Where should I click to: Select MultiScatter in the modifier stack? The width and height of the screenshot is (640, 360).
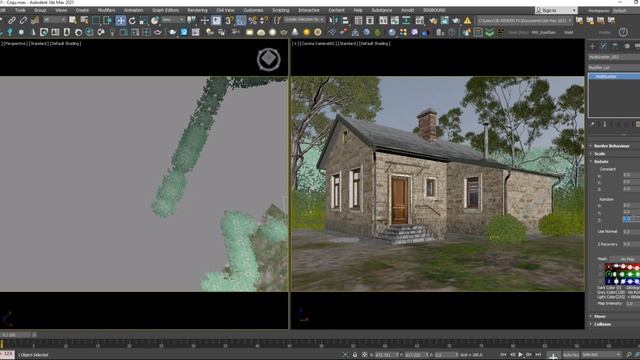coord(615,77)
